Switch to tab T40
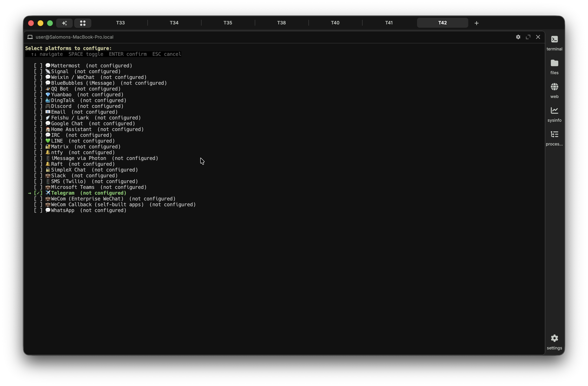The image size is (588, 386). (x=335, y=23)
